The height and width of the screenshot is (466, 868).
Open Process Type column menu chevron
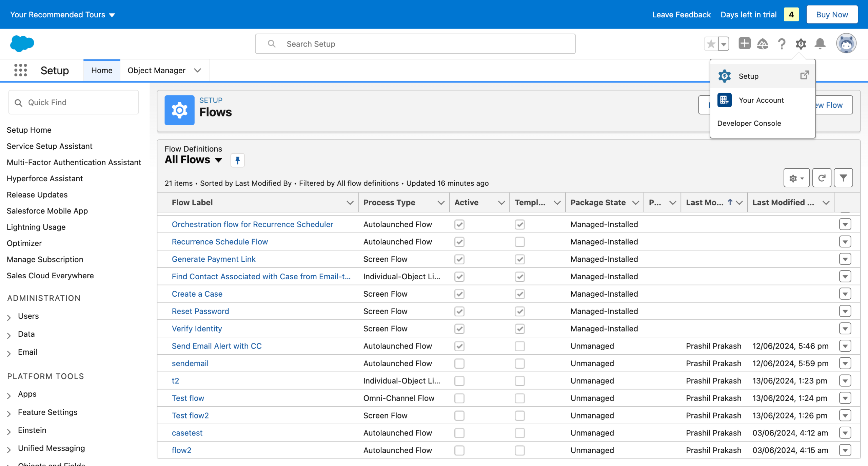coord(441,203)
